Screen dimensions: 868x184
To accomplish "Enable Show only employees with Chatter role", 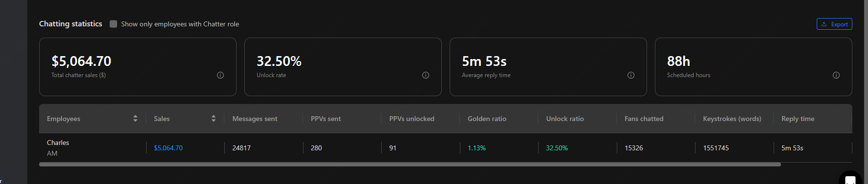I will coord(113,24).
